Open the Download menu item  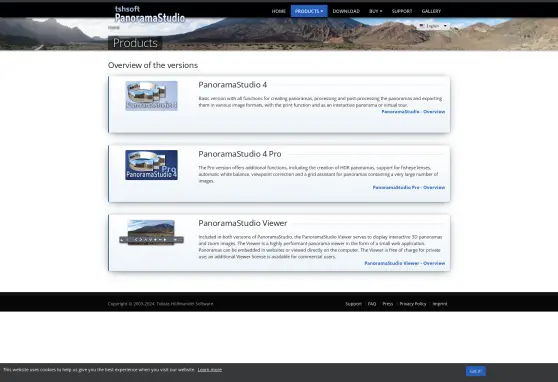[346, 11]
